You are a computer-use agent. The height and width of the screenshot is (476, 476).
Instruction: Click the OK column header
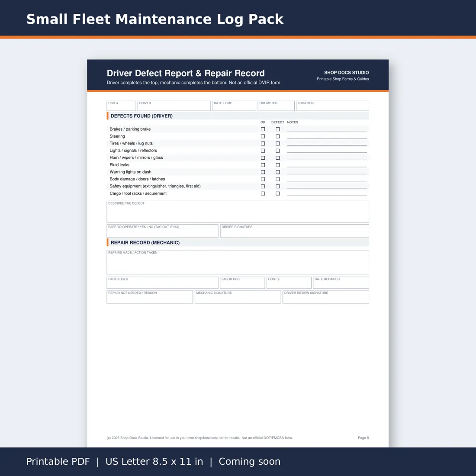(263, 122)
